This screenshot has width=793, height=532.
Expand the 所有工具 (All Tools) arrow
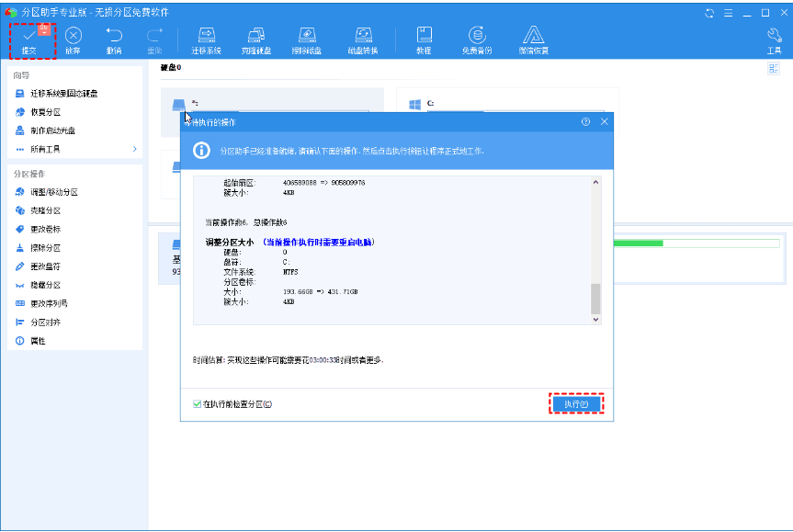134,149
